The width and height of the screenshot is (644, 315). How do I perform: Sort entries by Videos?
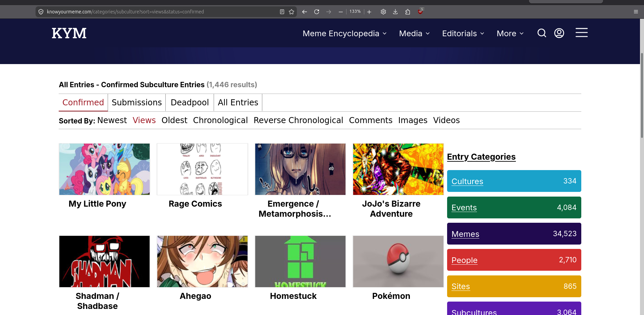coord(446,120)
